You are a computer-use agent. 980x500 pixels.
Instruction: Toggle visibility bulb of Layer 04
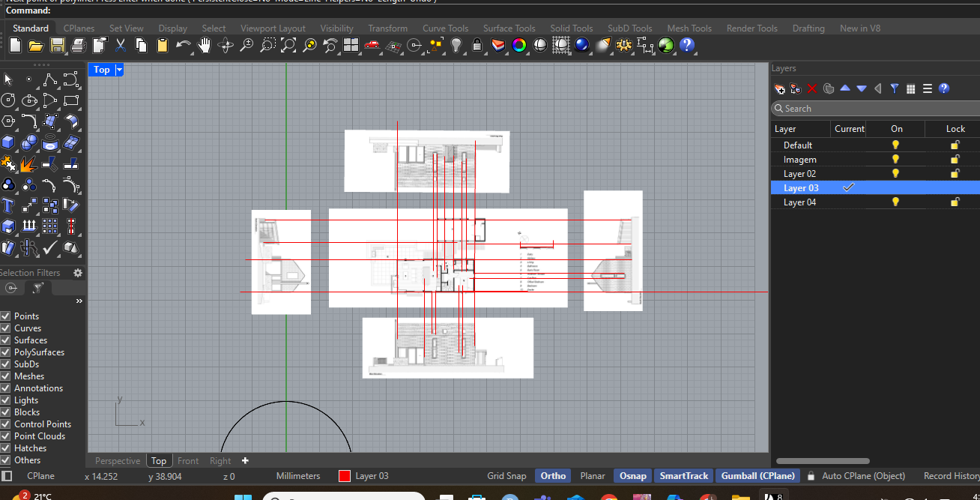895,202
